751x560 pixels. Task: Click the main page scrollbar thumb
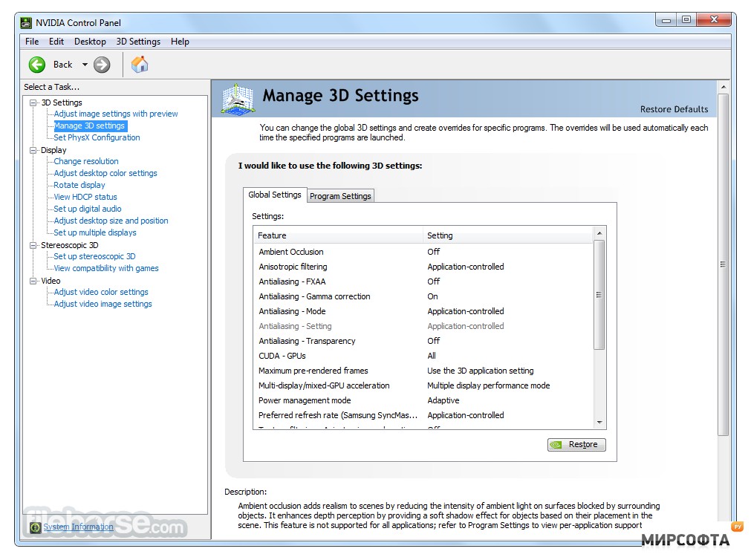pyautogui.click(x=724, y=264)
